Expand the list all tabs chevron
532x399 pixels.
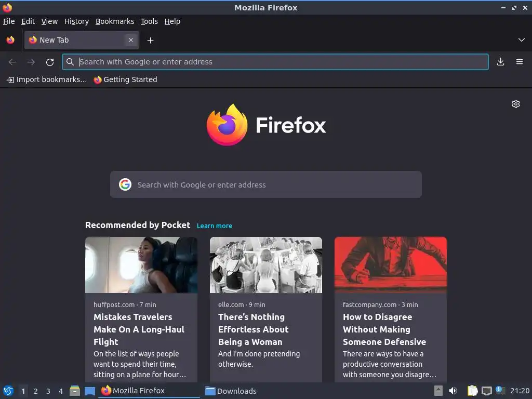coord(521,40)
